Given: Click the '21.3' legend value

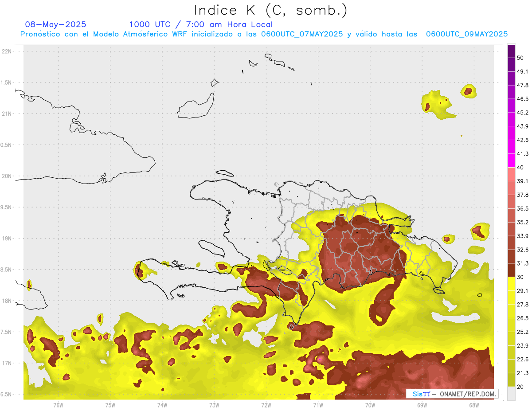Looking at the screenshot, I should point(523,373).
